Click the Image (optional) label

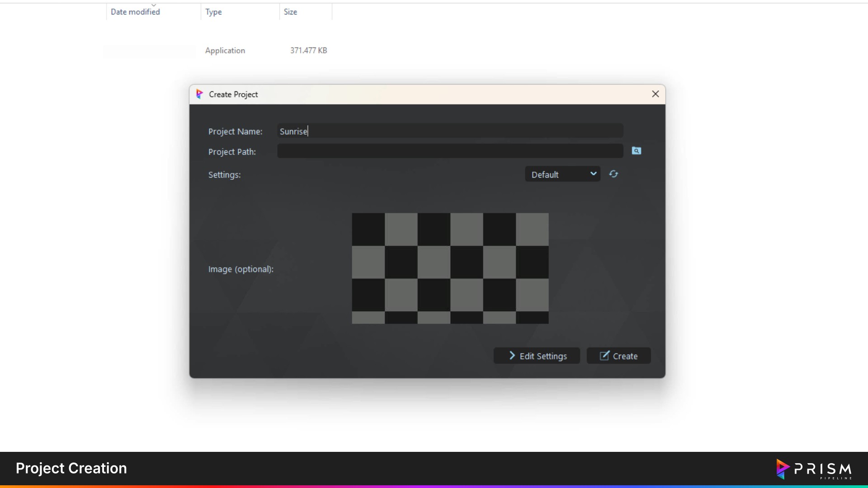[x=241, y=269]
